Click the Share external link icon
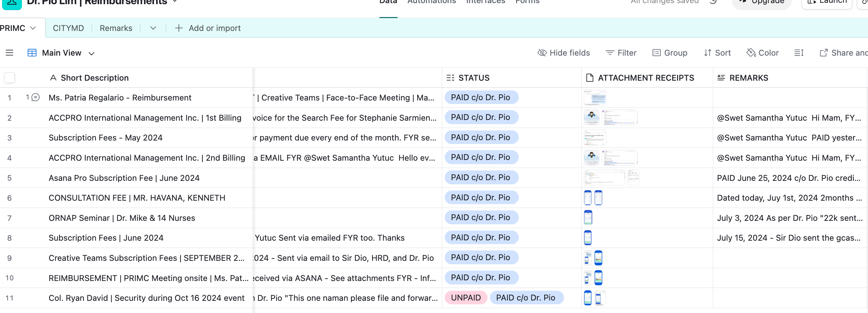 click(823, 53)
